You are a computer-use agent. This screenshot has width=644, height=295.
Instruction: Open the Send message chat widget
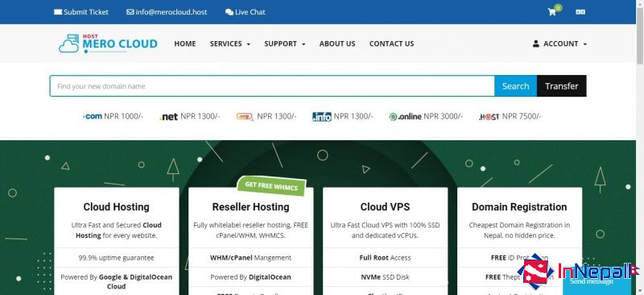coord(597,282)
